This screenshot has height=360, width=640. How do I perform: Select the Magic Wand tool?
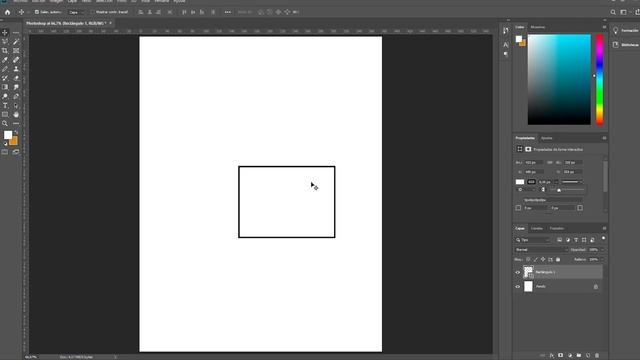coord(16,41)
